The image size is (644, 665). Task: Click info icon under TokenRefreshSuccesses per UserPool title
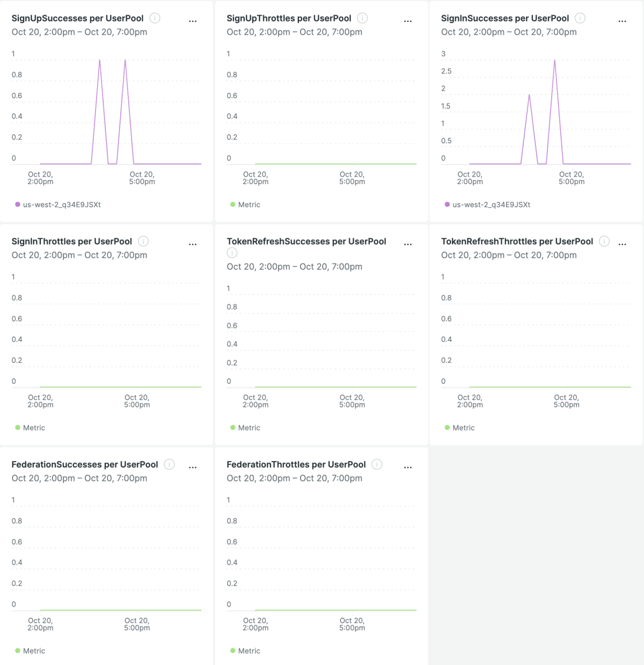(232, 253)
